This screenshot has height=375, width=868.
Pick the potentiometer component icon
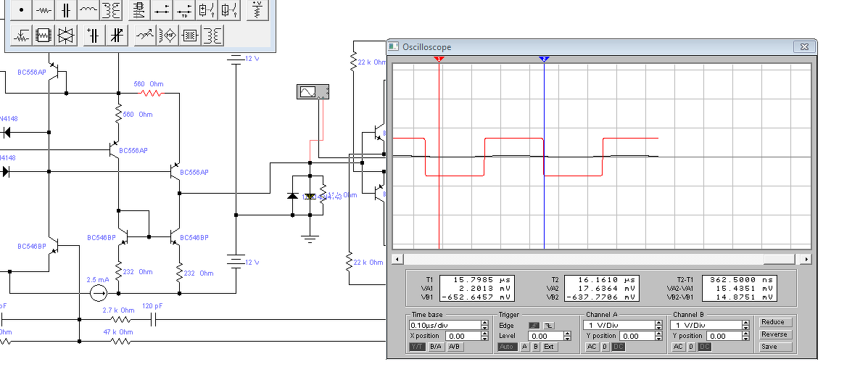pos(22,36)
